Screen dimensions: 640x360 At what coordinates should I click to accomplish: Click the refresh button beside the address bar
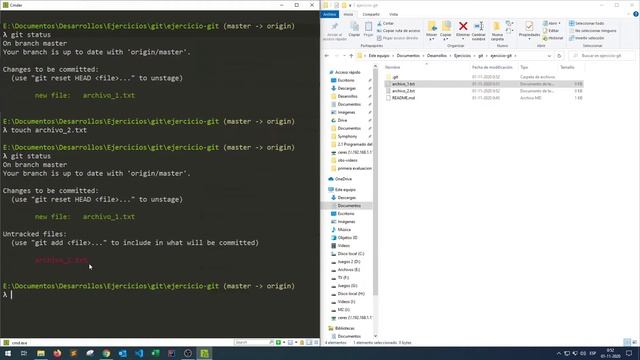click(559, 56)
